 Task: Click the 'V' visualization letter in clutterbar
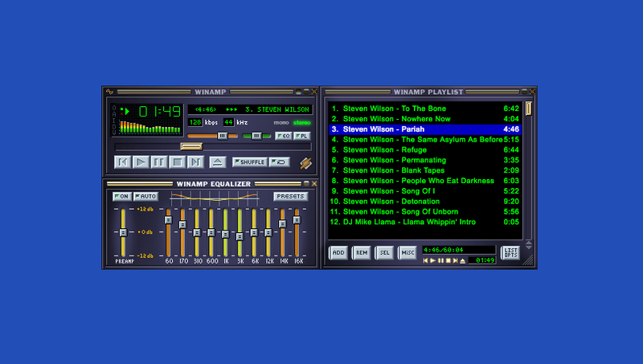click(x=114, y=133)
